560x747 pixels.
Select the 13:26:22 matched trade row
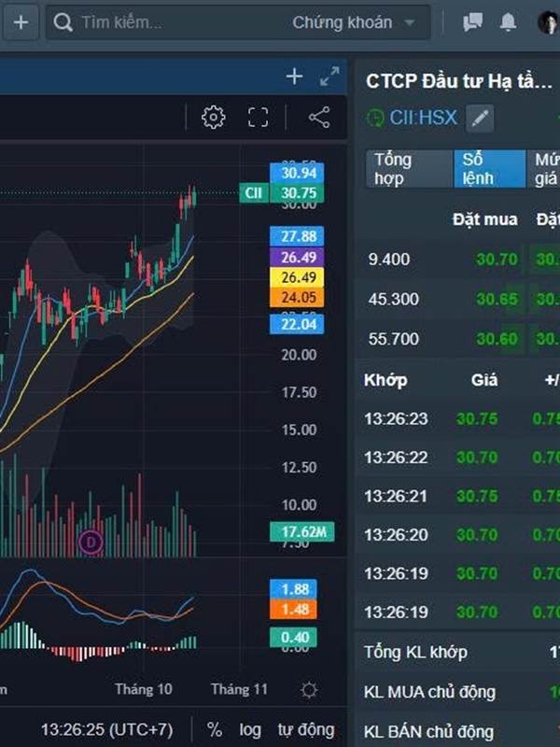(x=457, y=458)
